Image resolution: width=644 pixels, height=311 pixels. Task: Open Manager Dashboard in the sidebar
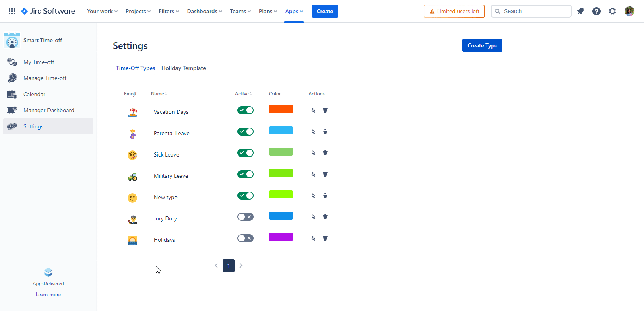coord(49,110)
